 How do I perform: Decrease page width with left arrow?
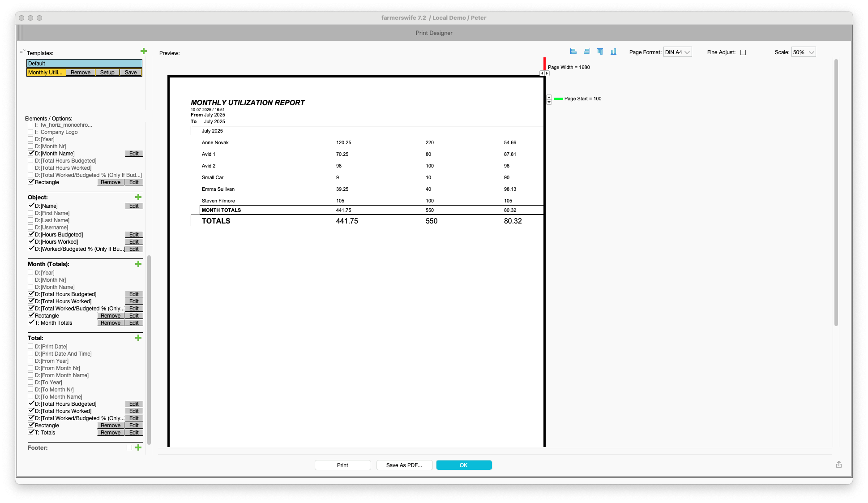pos(542,73)
